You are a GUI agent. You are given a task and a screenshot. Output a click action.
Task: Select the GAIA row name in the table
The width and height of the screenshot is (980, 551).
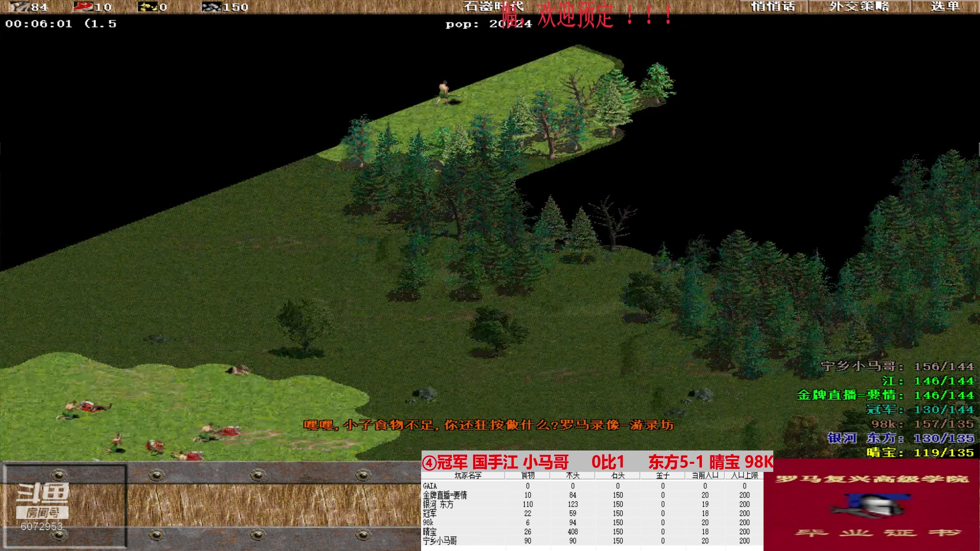click(430, 486)
